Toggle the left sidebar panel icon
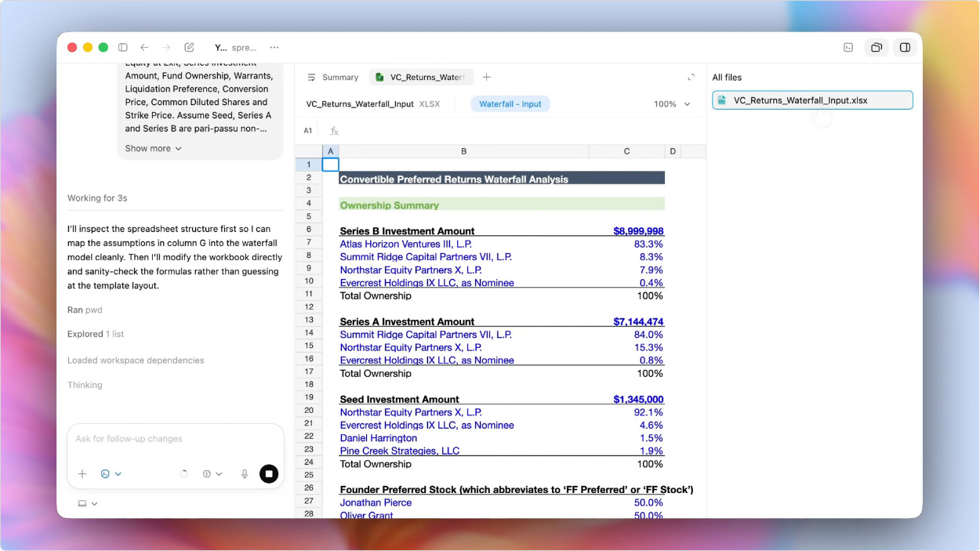This screenshot has width=980, height=551. click(123, 48)
